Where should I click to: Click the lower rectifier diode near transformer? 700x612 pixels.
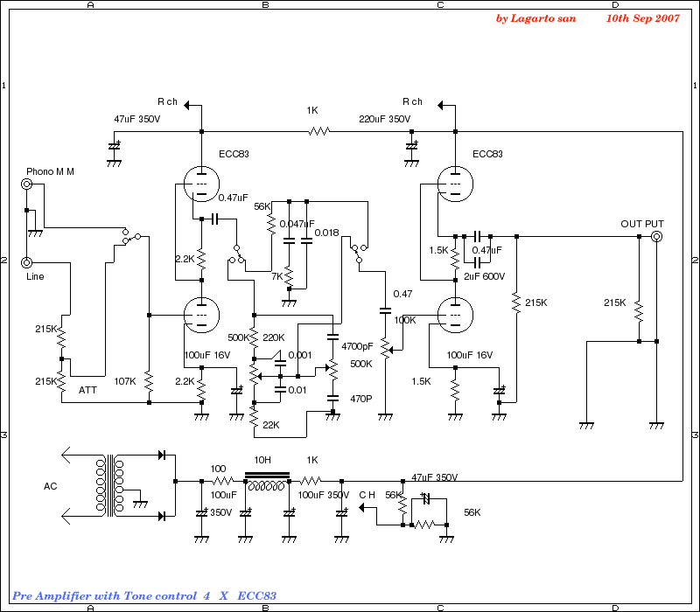(162, 516)
